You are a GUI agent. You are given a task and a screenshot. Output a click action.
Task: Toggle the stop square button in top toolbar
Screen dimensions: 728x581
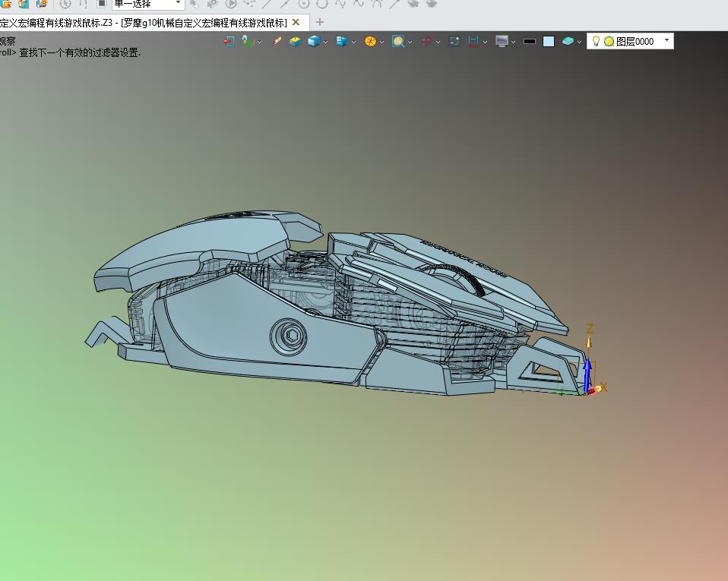click(101, 4)
